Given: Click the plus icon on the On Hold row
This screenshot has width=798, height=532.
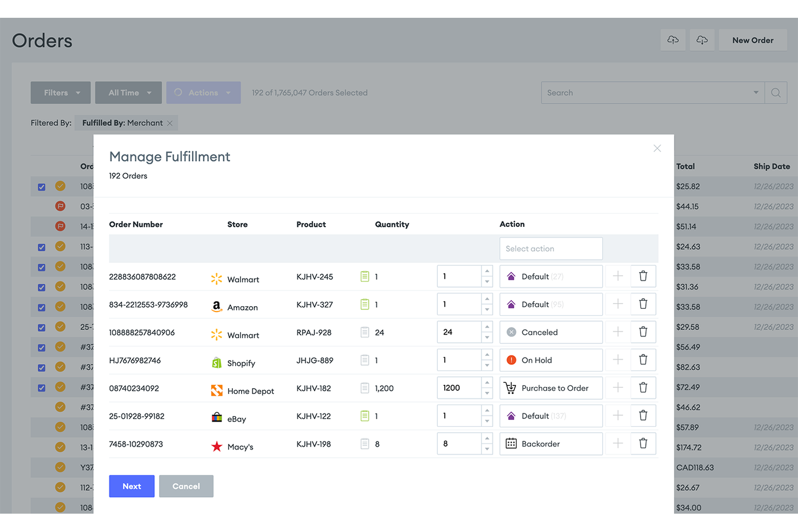Looking at the screenshot, I should coord(617,360).
